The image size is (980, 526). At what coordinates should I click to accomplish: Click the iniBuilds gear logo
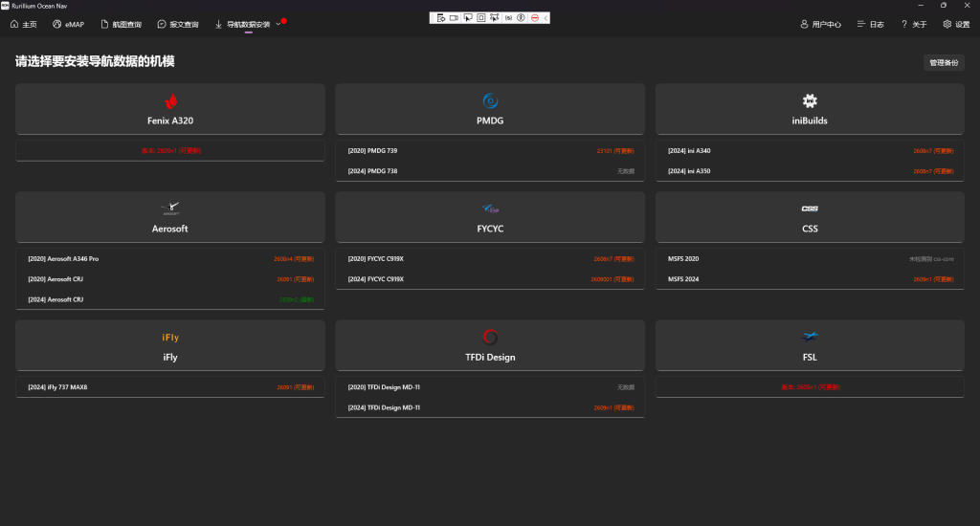(810, 100)
